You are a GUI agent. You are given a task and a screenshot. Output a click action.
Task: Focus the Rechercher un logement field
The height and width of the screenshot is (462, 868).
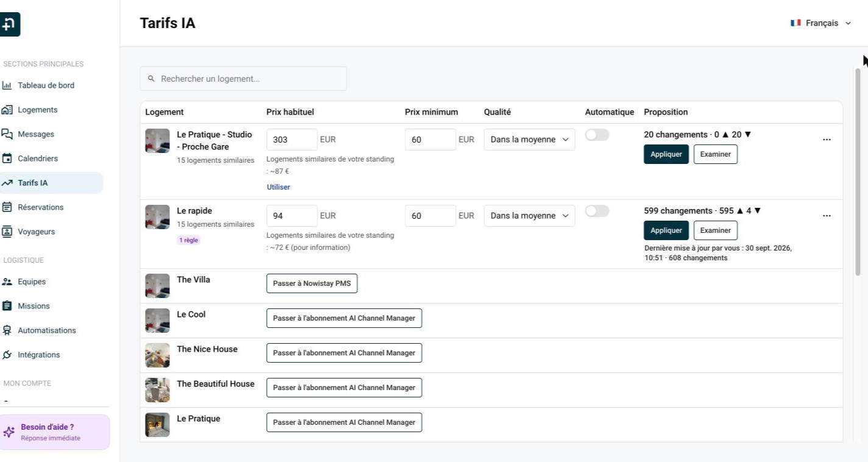coord(243,79)
